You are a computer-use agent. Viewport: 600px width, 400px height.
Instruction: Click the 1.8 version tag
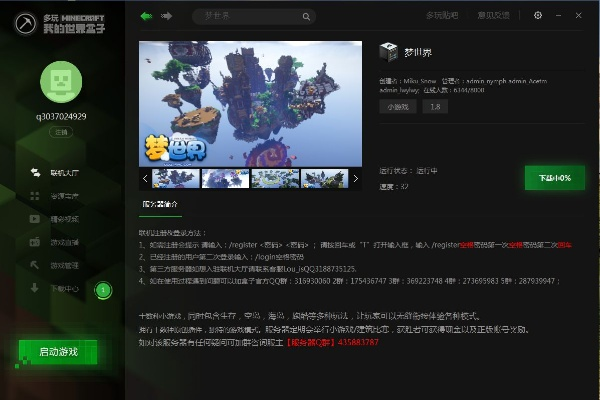click(x=436, y=106)
